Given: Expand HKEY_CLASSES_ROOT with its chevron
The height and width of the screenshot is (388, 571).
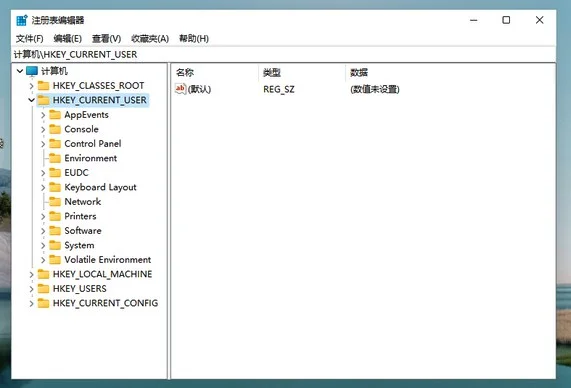Looking at the screenshot, I should 32,86.
